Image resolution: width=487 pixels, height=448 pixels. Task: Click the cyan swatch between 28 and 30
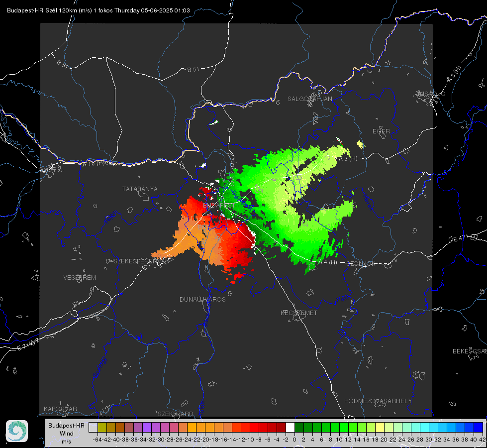(x=425, y=428)
